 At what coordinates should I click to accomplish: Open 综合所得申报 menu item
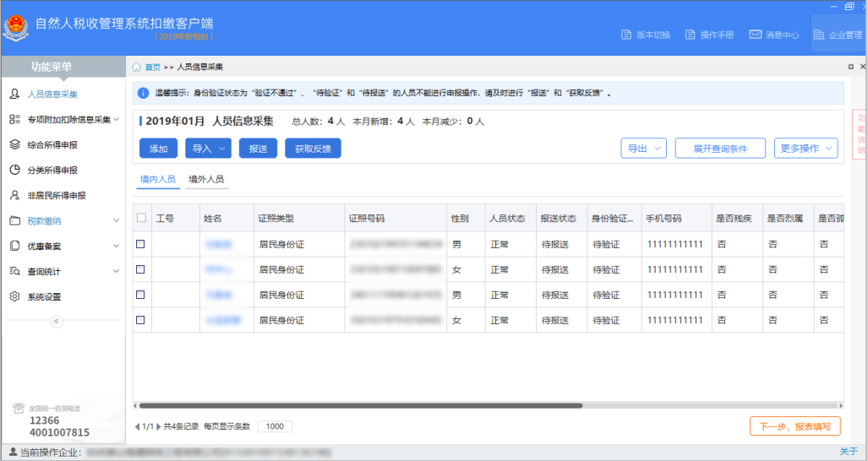click(52, 145)
